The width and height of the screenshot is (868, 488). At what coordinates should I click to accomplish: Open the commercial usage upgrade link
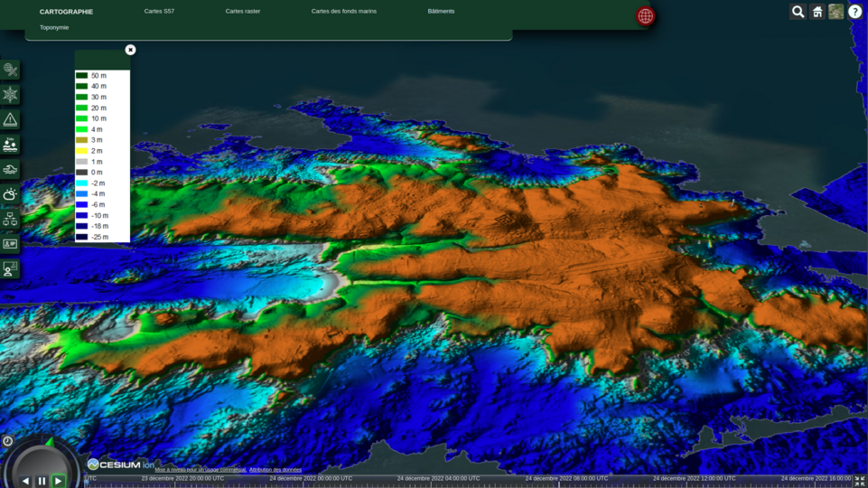click(x=201, y=470)
